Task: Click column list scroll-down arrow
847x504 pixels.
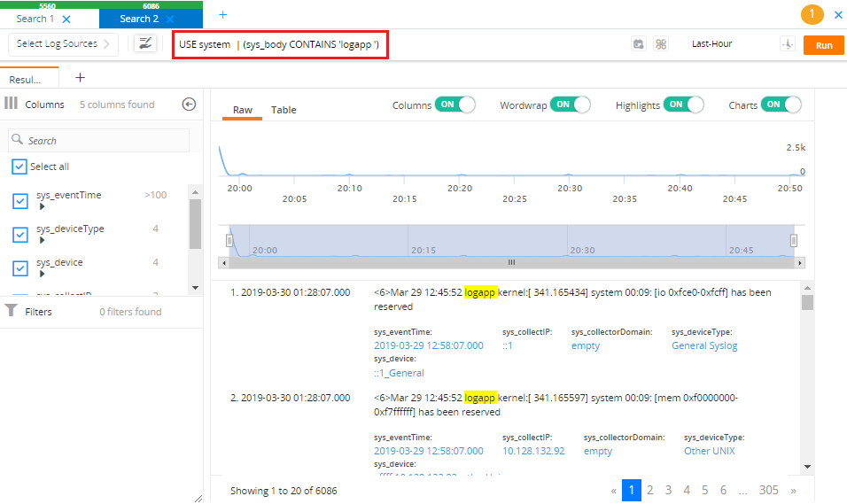Action: [x=196, y=288]
